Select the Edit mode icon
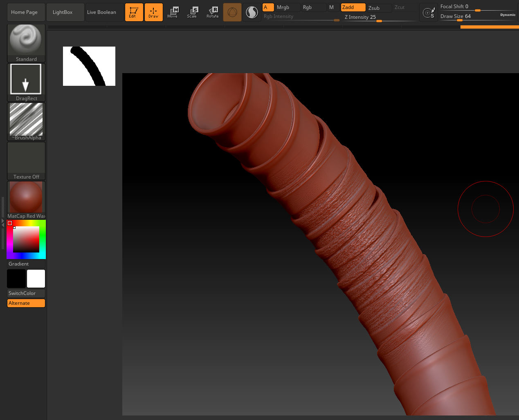This screenshot has height=420, width=519. (x=134, y=12)
